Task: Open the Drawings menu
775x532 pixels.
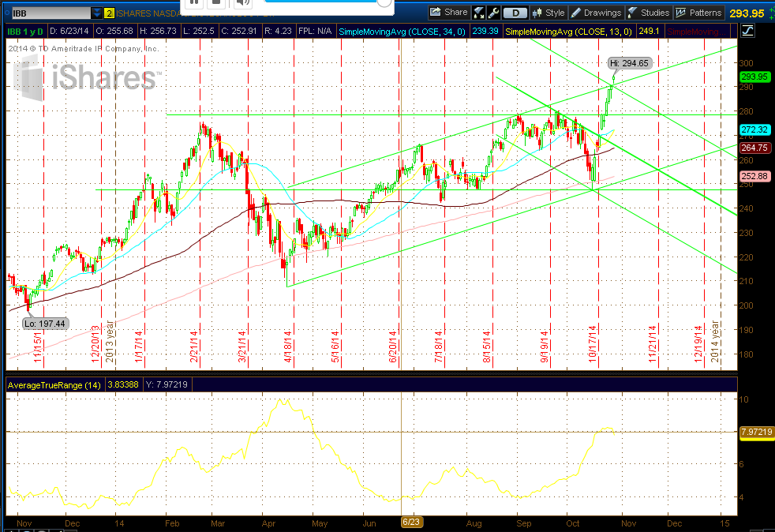Action: (596, 13)
